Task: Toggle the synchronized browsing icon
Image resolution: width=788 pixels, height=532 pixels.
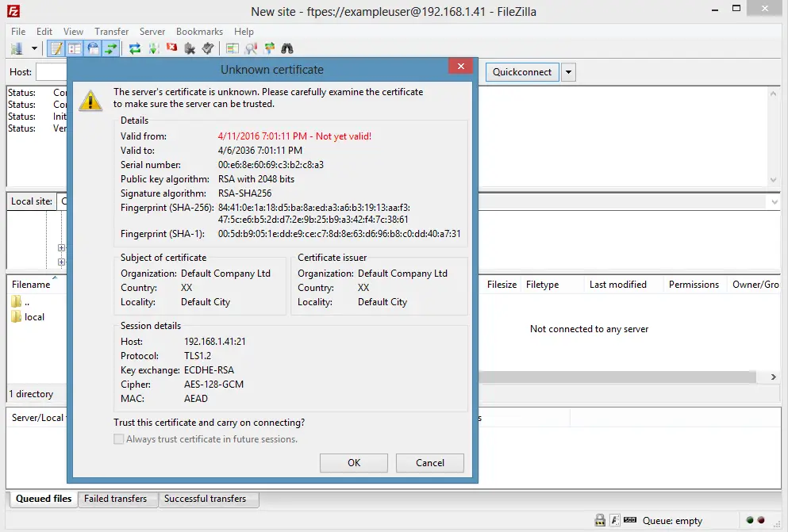Action: point(269,48)
